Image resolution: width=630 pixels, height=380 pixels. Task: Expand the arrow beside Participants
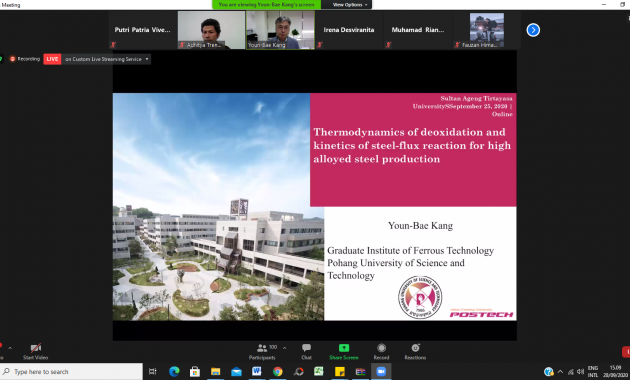tap(284, 348)
